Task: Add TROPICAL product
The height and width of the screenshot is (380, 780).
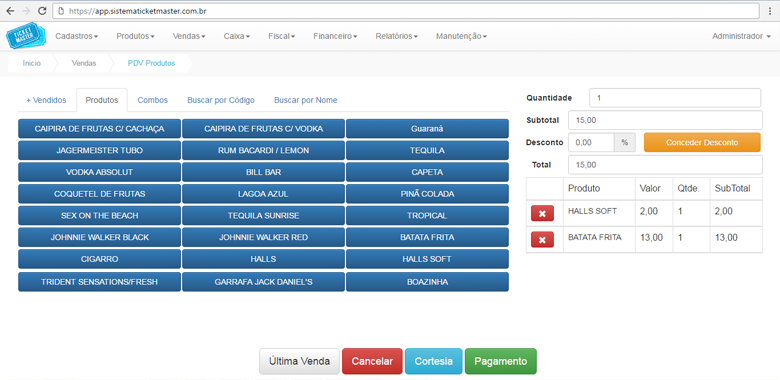Action: point(427,216)
